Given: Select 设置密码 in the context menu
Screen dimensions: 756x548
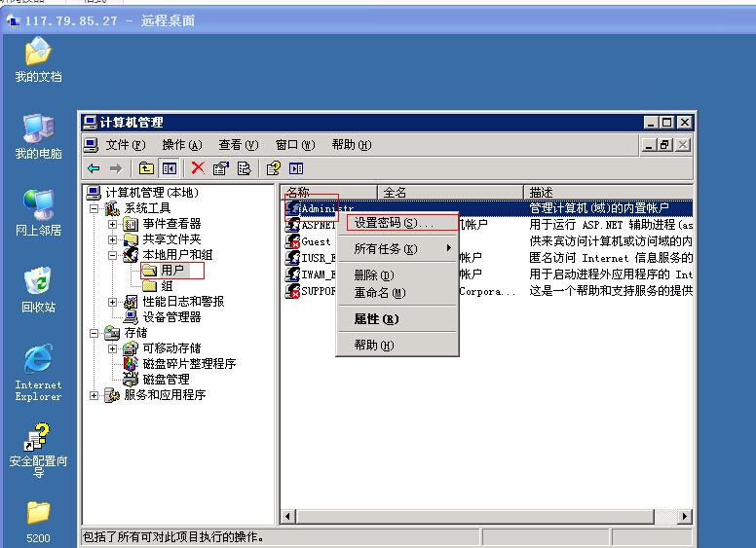Looking at the screenshot, I should click(x=394, y=224).
